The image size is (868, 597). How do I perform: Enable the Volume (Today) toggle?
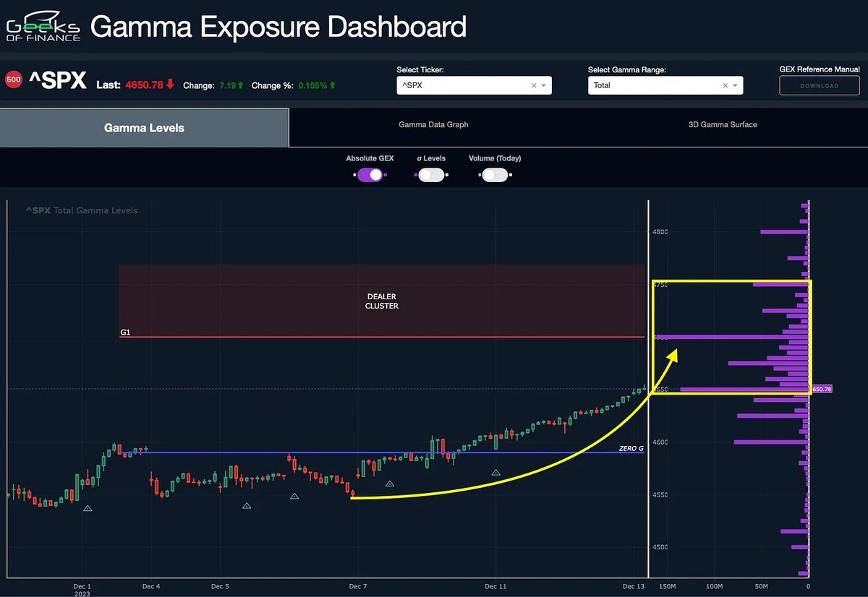click(x=495, y=174)
